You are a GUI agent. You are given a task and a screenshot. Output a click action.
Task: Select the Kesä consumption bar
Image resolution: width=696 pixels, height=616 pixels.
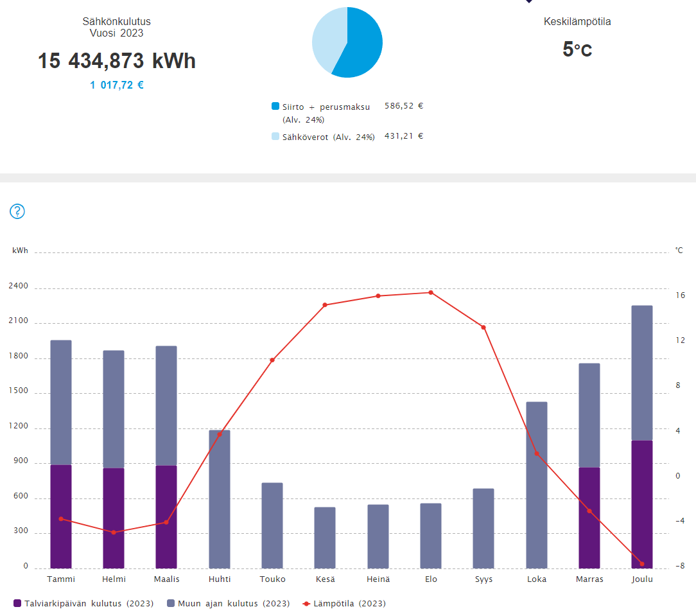325,538
